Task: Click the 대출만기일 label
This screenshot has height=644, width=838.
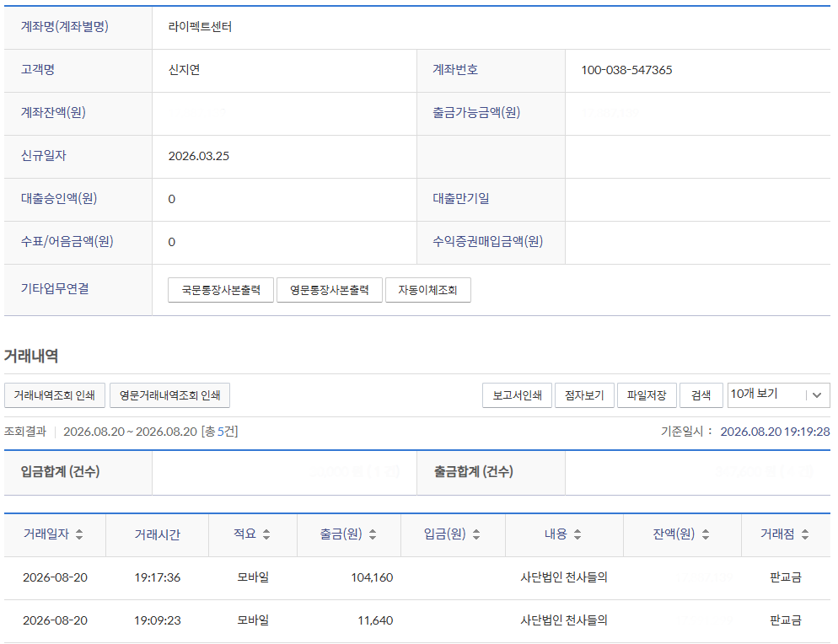Action: [x=460, y=199]
